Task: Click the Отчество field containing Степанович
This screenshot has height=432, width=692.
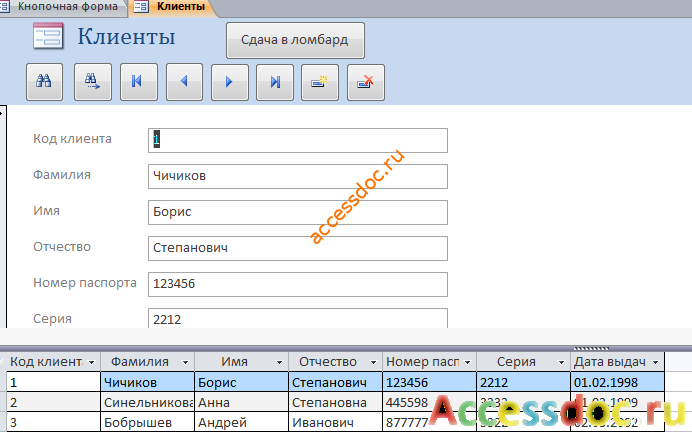Action: (298, 248)
